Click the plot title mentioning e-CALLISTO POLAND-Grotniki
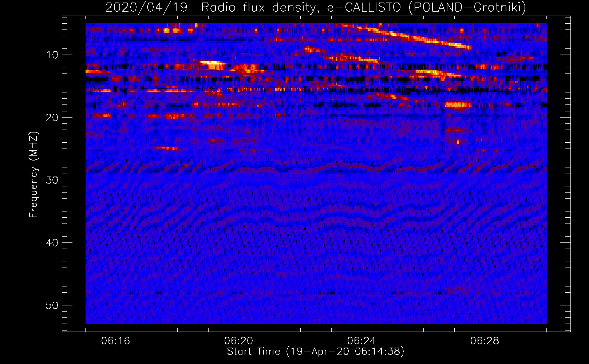 pos(316,7)
